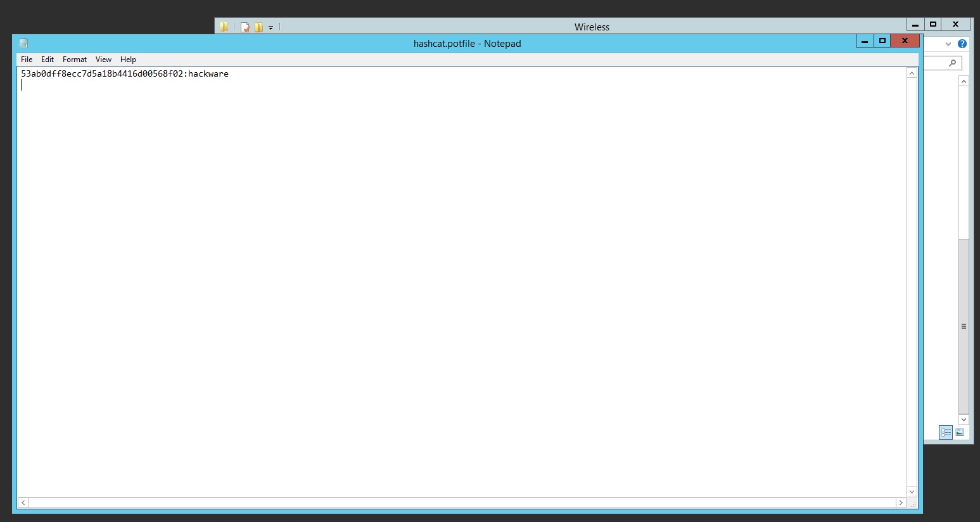Click New Folder icon in Quick Access Toolbar

258,27
